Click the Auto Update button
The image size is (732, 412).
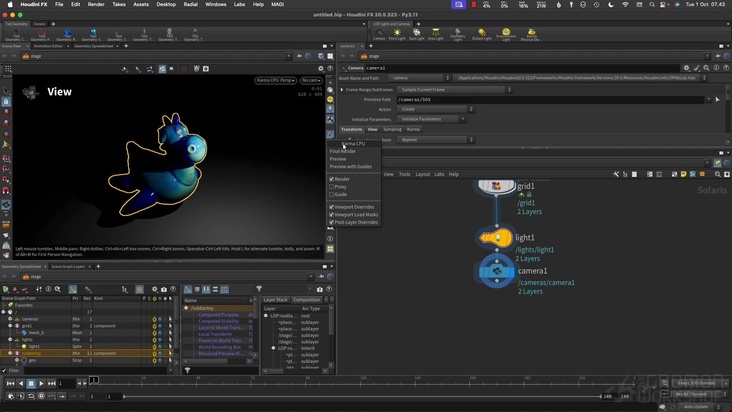(696, 407)
